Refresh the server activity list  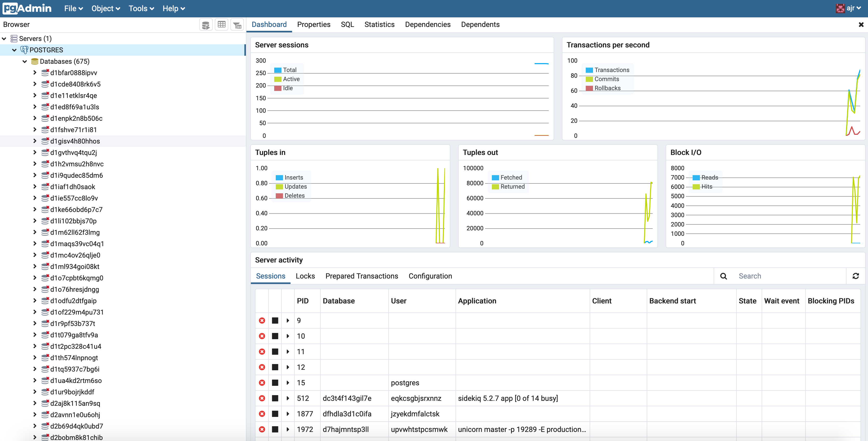coord(855,276)
